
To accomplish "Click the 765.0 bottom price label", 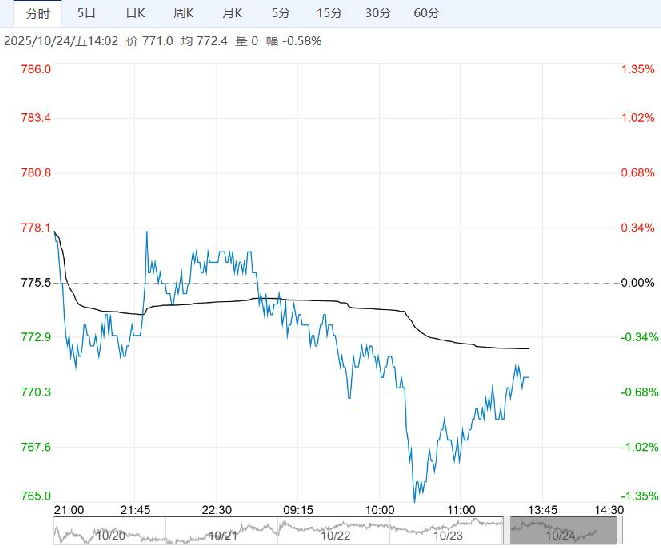I will pyautogui.click(x=35, y=495).
